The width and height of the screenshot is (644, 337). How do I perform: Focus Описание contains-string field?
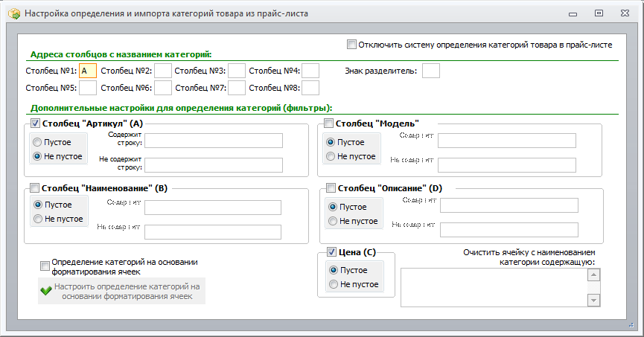tap(509, 205)
